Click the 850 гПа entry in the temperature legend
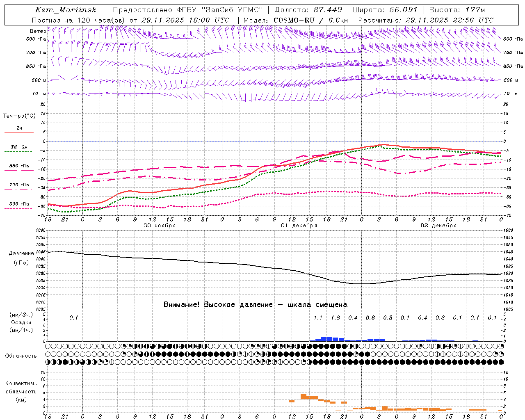Viewport: 525px width, 420px height. [x=19, y=166]
